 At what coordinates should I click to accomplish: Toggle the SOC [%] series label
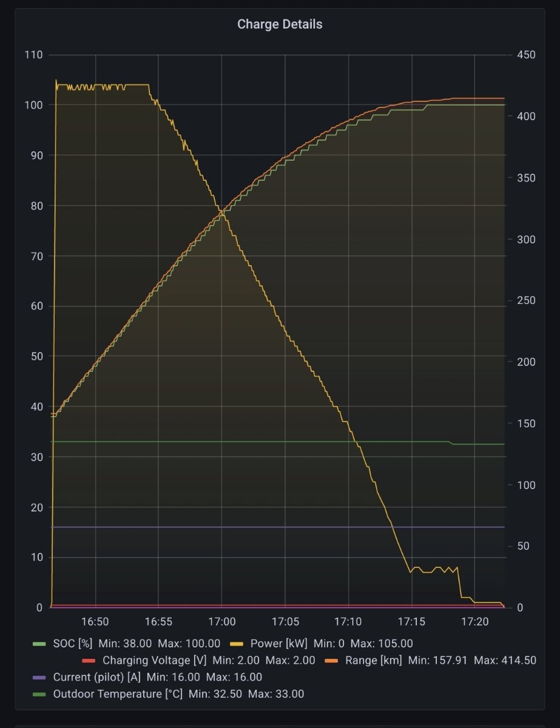pos(72,644)
